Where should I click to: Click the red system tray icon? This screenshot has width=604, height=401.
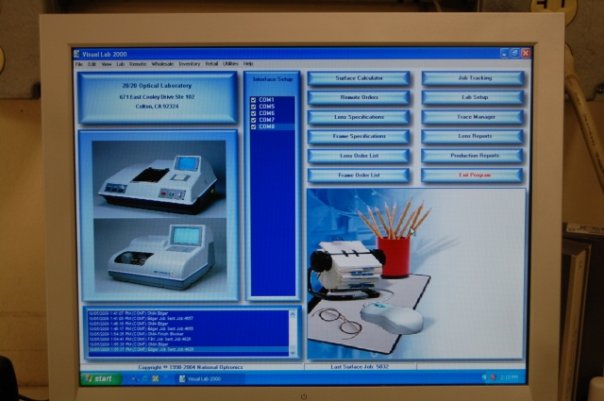tap(492, 378)
